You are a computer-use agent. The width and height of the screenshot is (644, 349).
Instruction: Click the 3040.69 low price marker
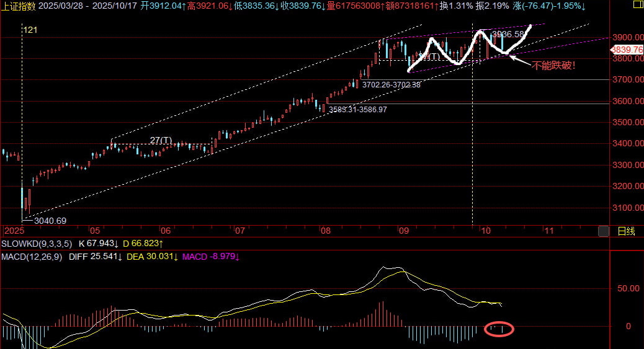click(x=50, y=220)
